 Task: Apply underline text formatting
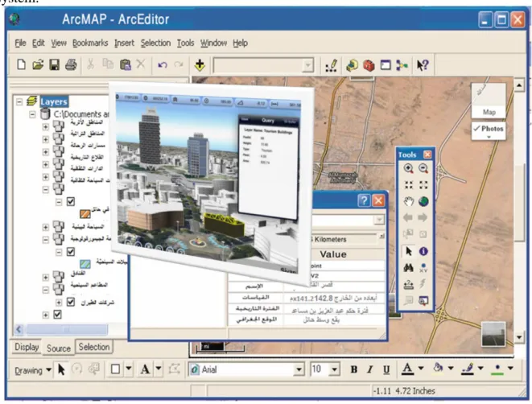386,369
